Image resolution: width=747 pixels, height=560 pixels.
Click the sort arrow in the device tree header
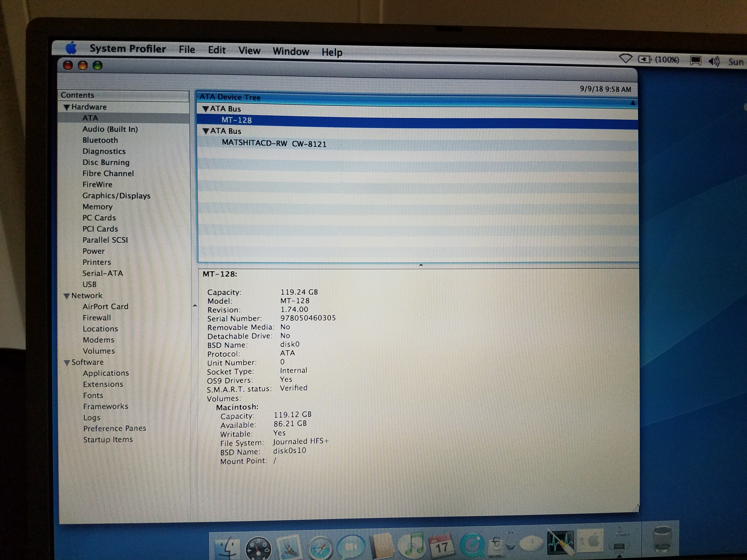coord(633,103)
